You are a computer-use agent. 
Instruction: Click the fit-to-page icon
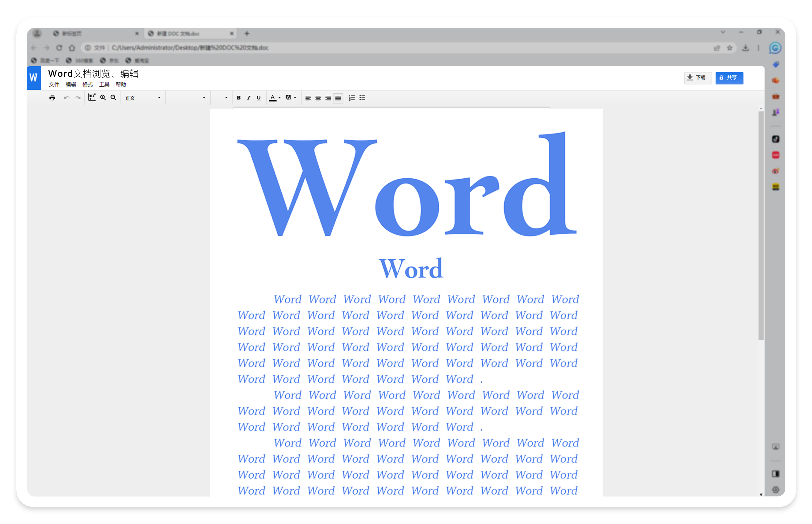91,98
